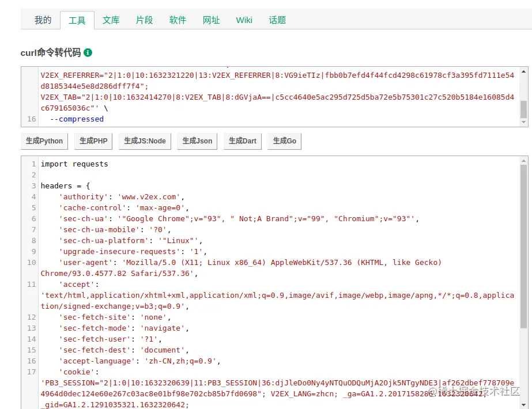Click the 'sec-ch-ua-platform' line
Image resolution: width=532 pixels, height=409 pixels.
(131, 241)
